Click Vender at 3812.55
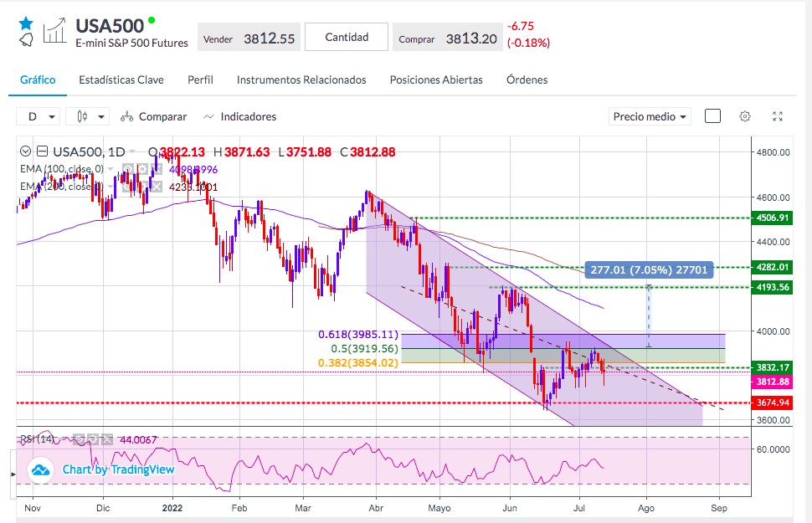Image resolution: width=812 pixels, height=523 pixels. tap(249, 38)
